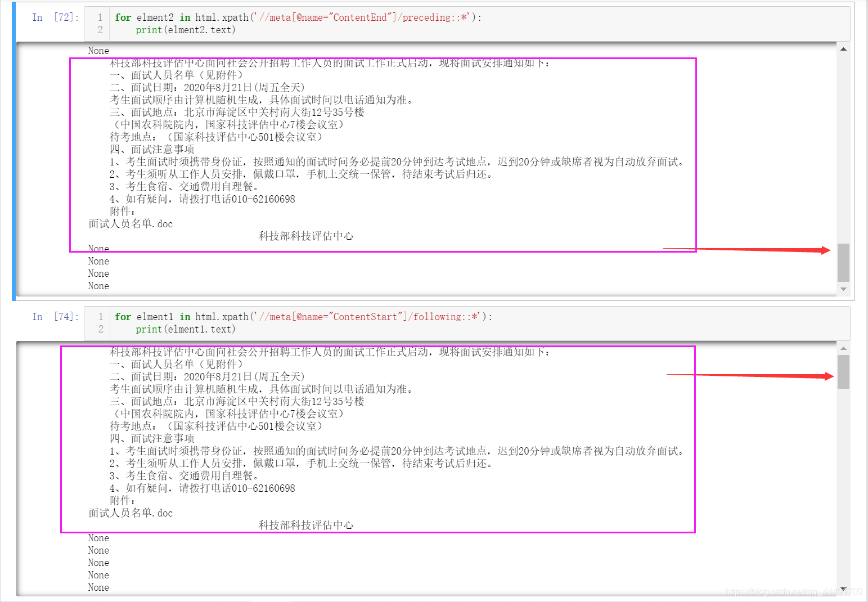Place cursor in the 'for elment2 in html.xpath' code line
This screenshot has width=868, height=602.
(298, 17)
